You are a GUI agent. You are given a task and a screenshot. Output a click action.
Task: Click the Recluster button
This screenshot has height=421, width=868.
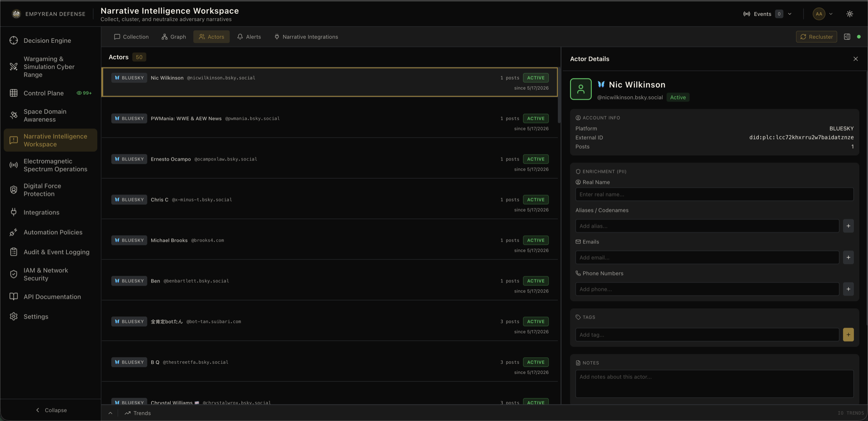[x=816, y=37]
